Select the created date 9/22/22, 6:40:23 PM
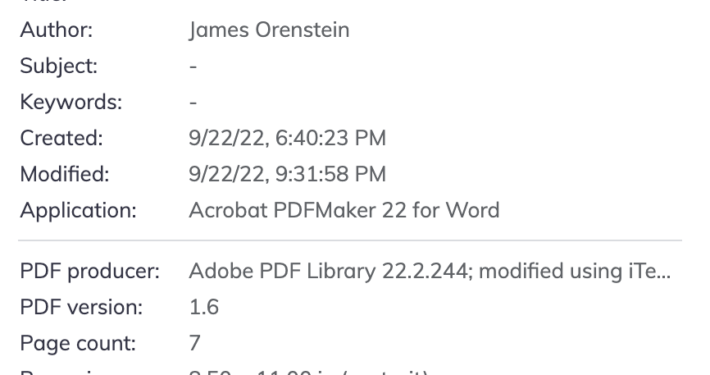The image size is (710, 375). tap(288, 138)
